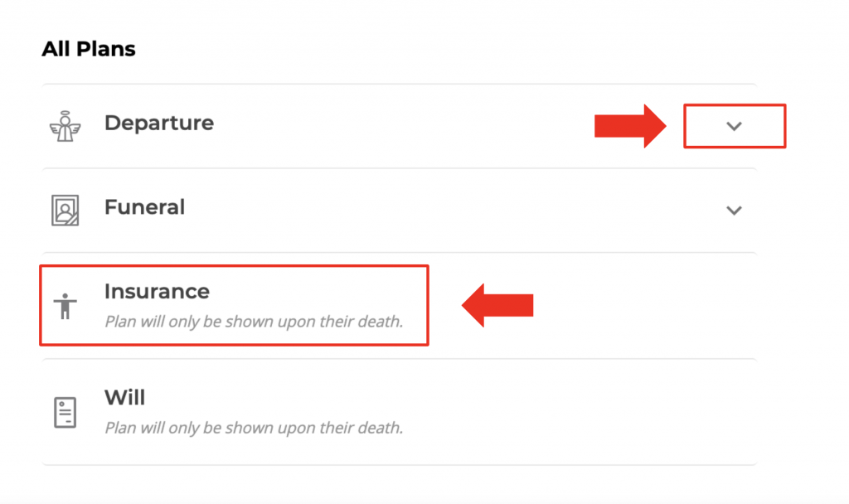Image resolution: width=849 pixels, height=504 pixels.
Task: Click the All Plans heading
Action: (x=89, y=49)
